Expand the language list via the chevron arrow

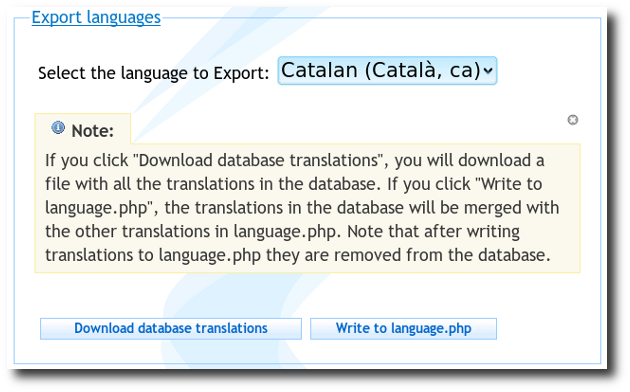488,71
